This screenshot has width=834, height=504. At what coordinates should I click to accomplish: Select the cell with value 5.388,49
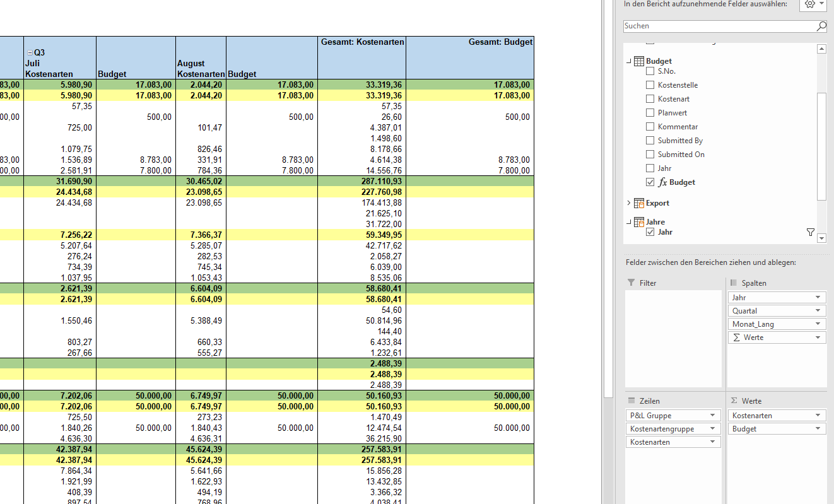tap(201, 321)
